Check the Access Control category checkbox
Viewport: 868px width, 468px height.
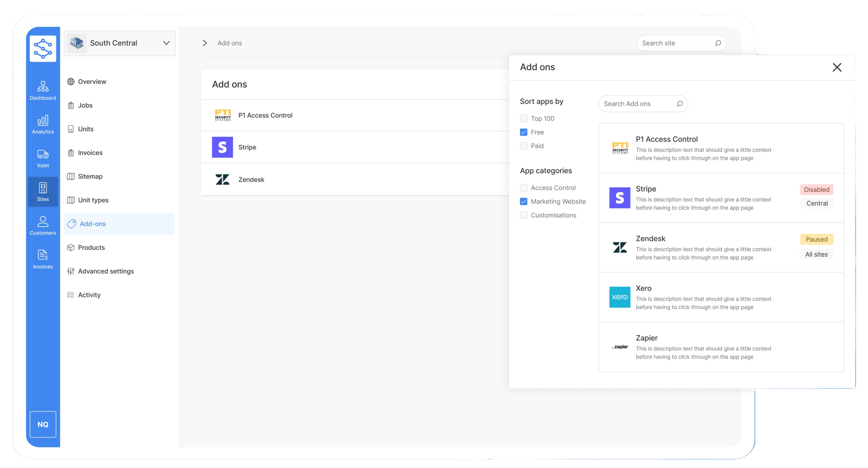tap(524, 188)
